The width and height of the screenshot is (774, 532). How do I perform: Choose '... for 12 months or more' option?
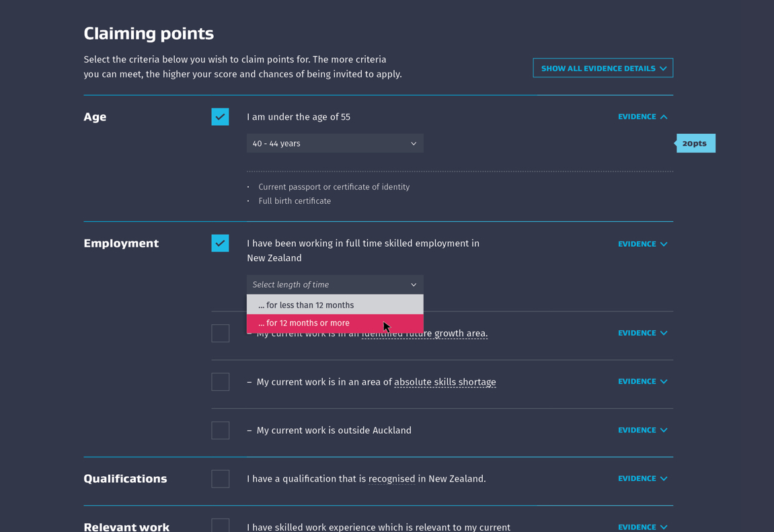335,324
